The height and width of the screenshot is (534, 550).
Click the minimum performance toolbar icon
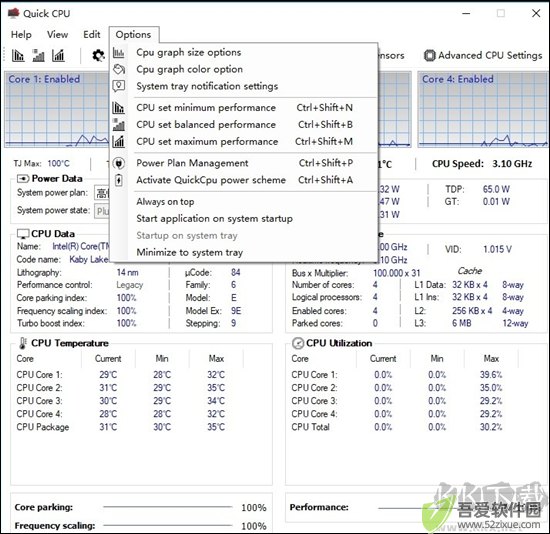(x=18, y=55)
